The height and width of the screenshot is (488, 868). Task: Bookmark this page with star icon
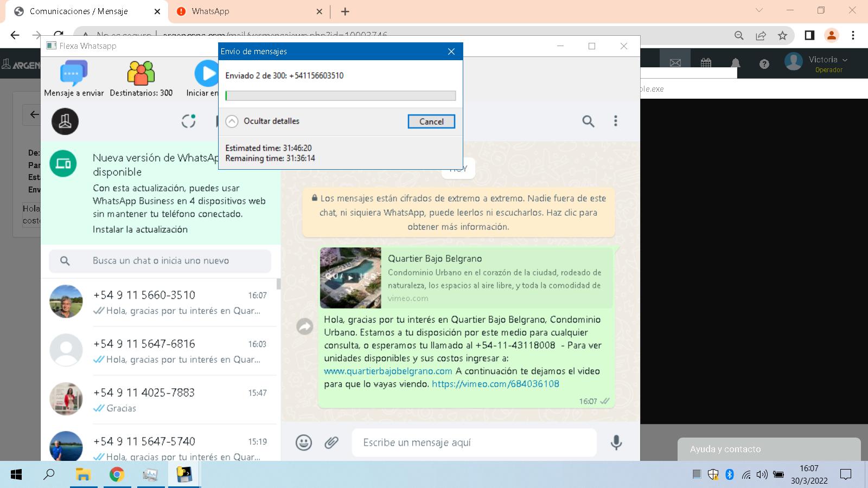pyautogui.click(x=782, y=35)
